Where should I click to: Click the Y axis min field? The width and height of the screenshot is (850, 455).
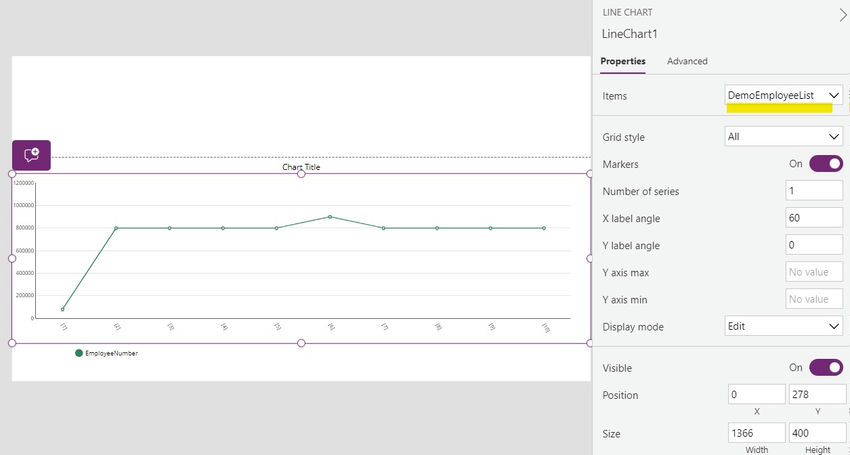click(814, 299)
